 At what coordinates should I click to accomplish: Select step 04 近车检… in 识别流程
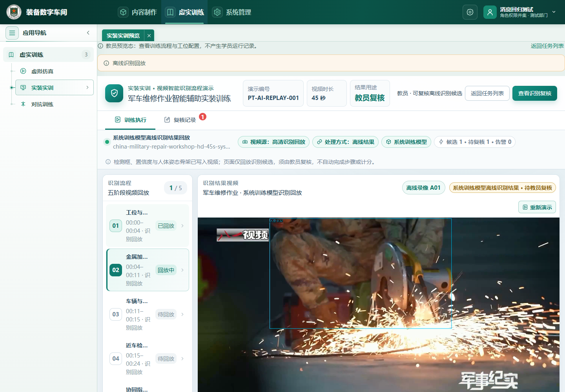[148, 358]
